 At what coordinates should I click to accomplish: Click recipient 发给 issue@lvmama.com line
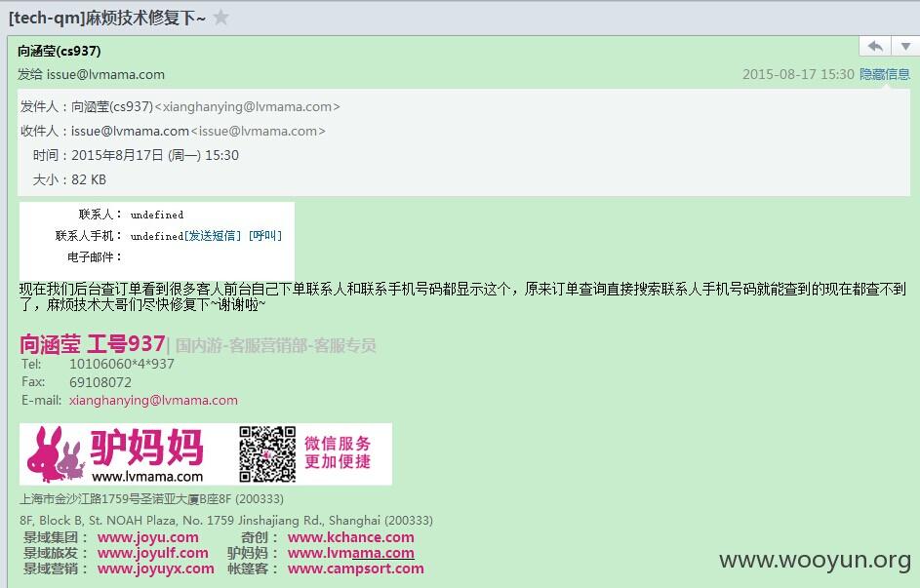(x=91, y=74)
